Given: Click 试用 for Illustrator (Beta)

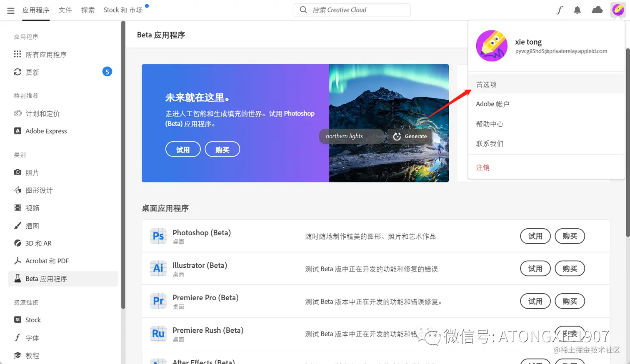Looking at the screenshot, I should (535, 269).
